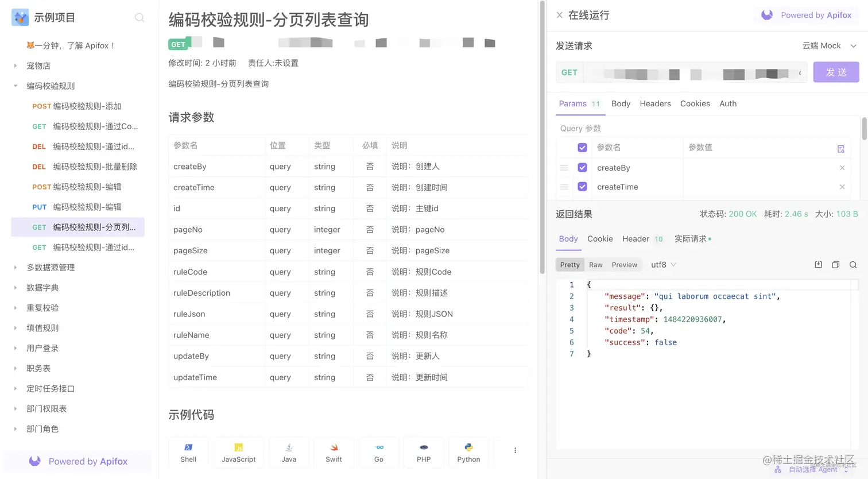Select the JavaScript code sample icon
This screenshot has width=868, height=479.
click(239, 447)
